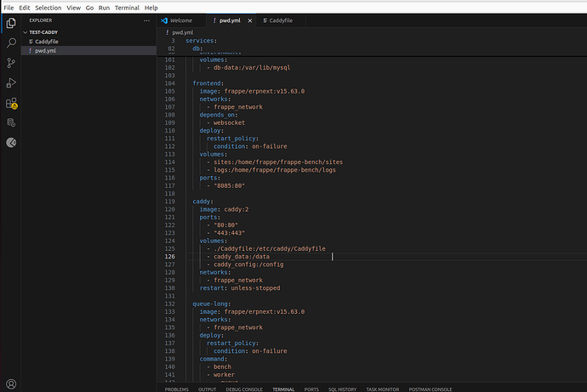
Task: Open Explorer more actions ellipsis
Action: pyautogui.click(x=146, y=20)
